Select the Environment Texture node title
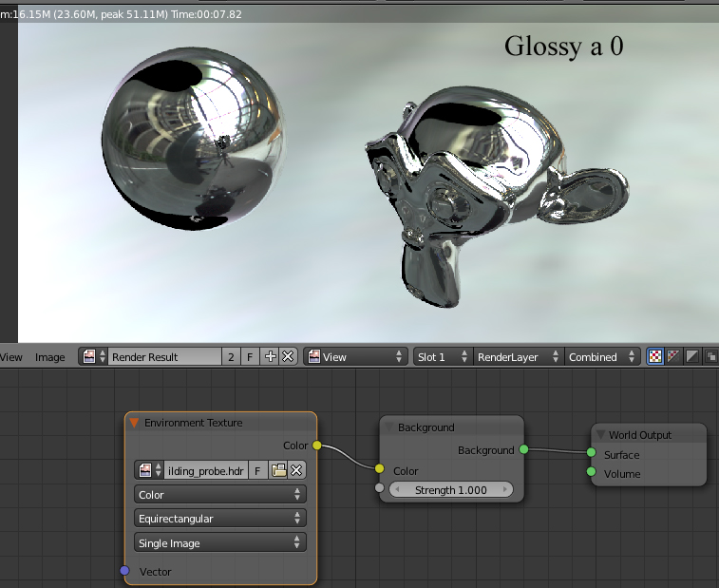Viewport: 719px width, 588px height. (x=193, y=423)
